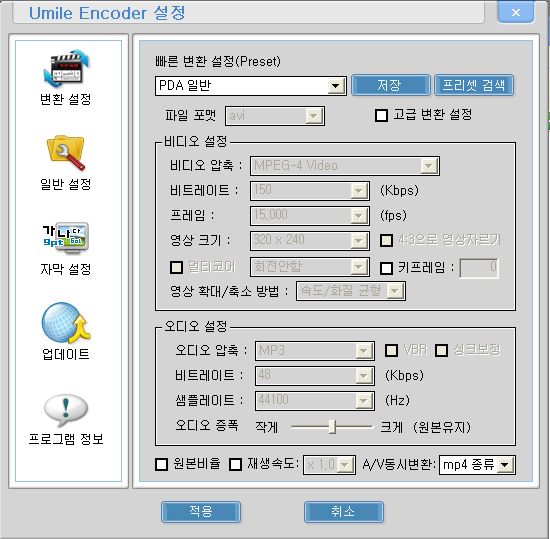550x539 pixels.
Task: Enable the 원본비율 checkbox
Action: click(162, 464)
